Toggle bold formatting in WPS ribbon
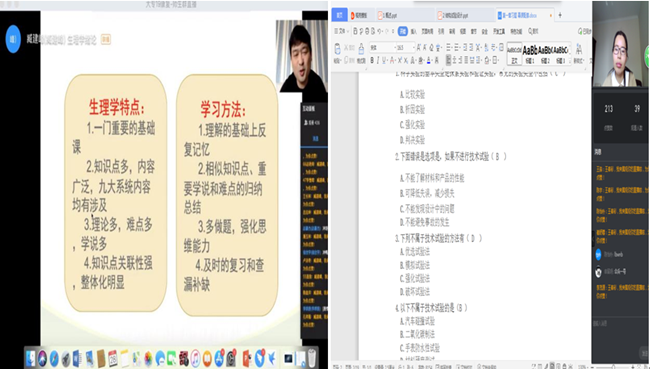Viewport: 650px width, 369px height. coord(372,61)
